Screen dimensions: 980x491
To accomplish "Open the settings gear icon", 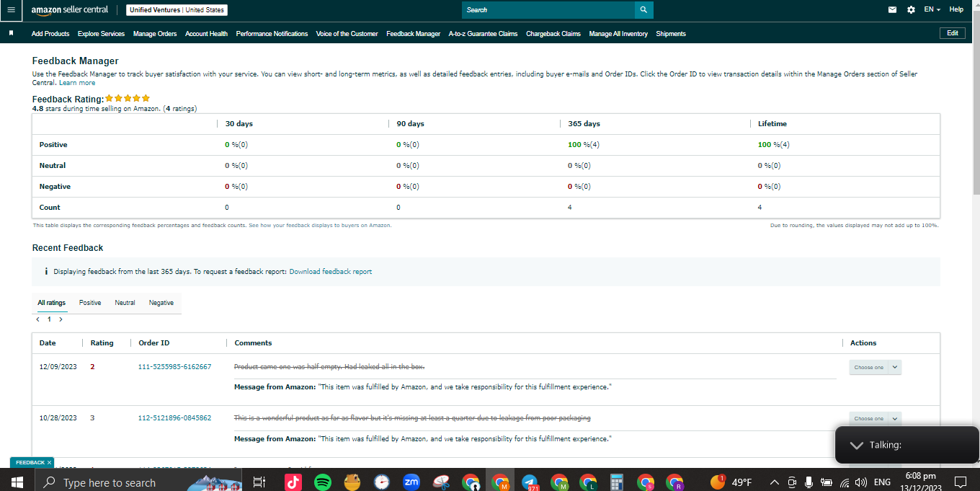I will 911,10.
